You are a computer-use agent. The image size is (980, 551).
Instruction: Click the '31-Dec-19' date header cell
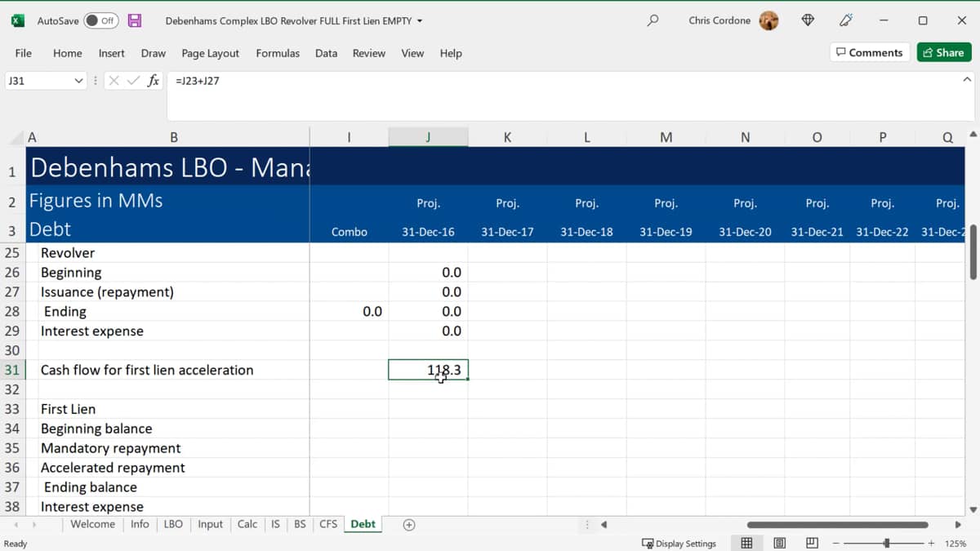point(666,232)
